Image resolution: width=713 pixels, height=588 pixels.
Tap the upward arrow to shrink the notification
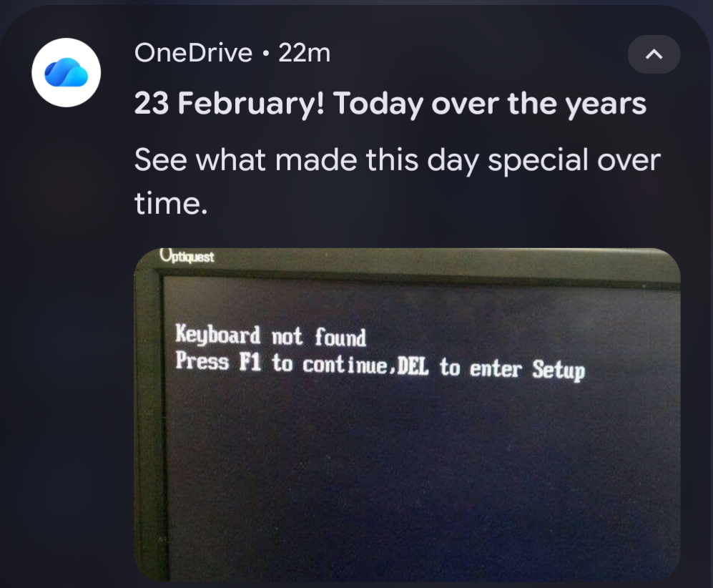coord(653,54)
